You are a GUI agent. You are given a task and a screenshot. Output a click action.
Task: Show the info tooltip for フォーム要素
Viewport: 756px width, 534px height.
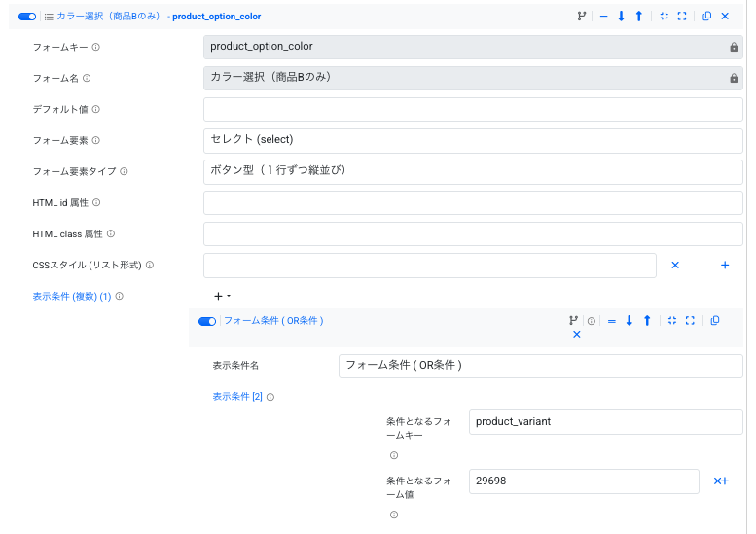tap(96, 140)
